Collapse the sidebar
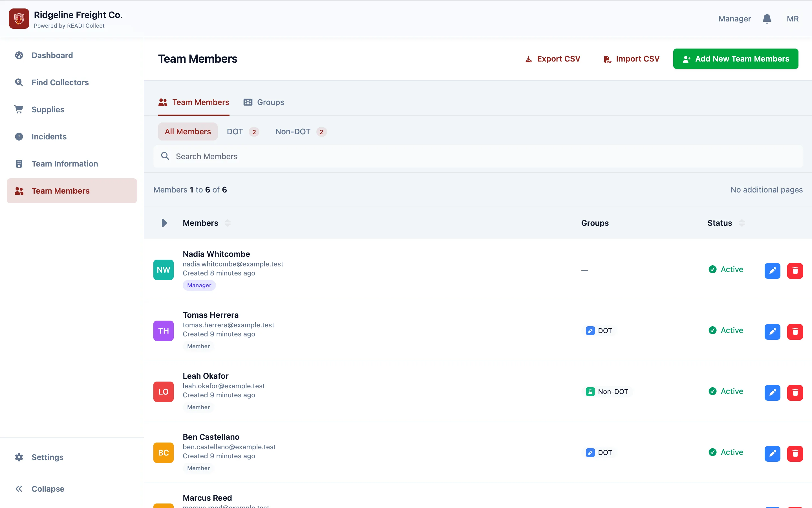The height and width of the screenshot is (508, 812). click(x=72, y=489)
